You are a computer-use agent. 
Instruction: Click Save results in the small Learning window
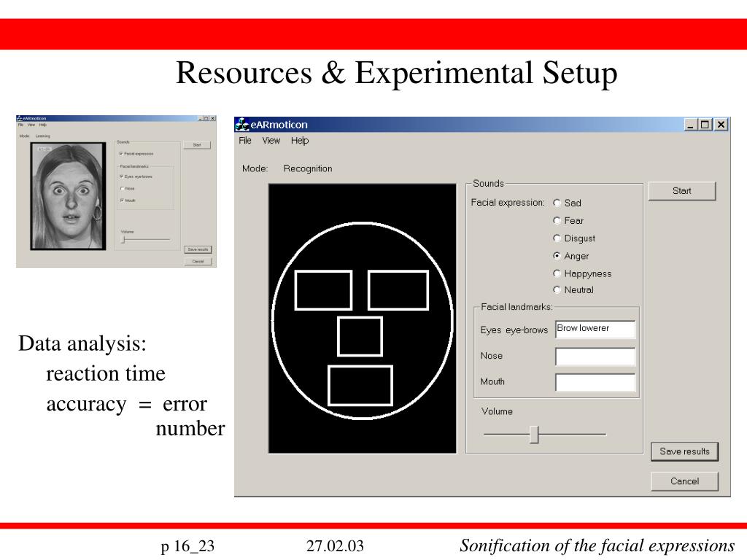click(x=198, y=249)
